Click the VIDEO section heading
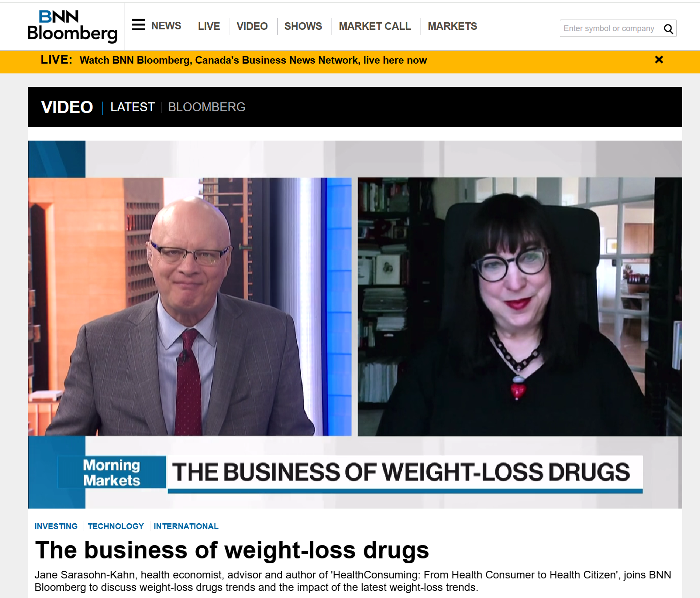This screenshot has height=598, width=700. click(x=67, y=107)
